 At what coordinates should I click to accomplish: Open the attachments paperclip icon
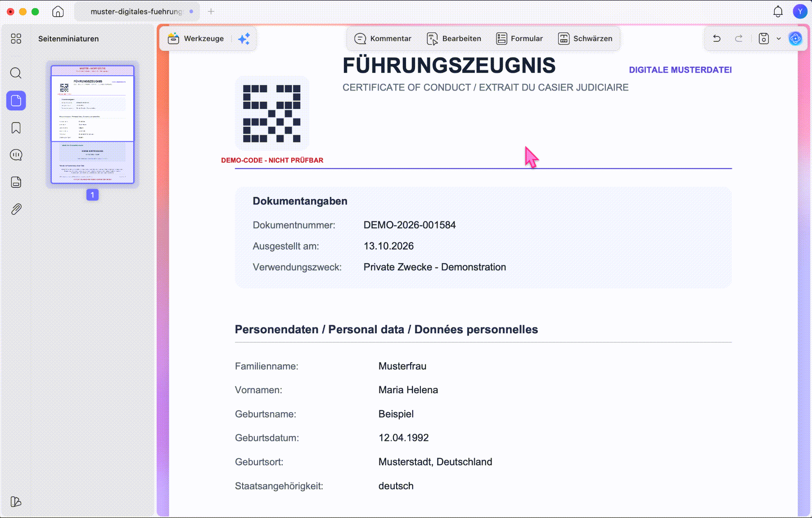pyautogui.click(x=16, y=209)
